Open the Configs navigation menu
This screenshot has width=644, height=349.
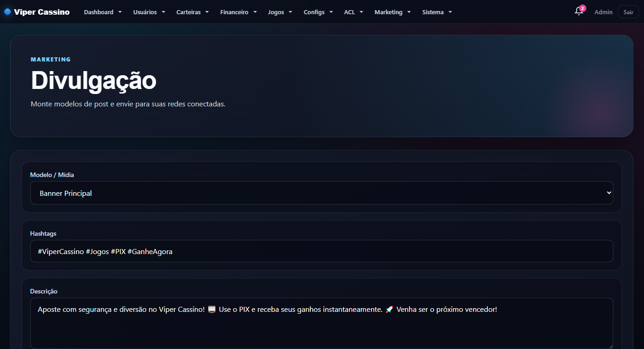[318, 12]
